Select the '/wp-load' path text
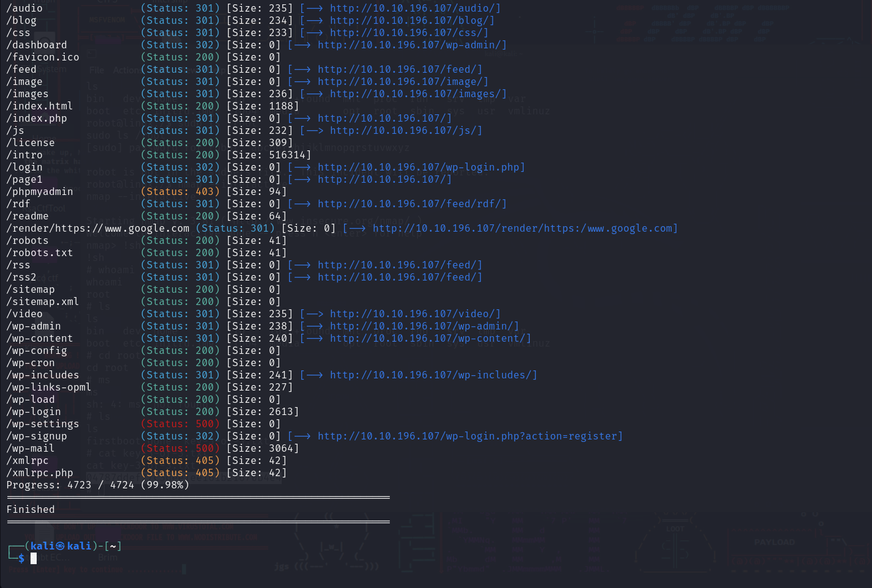The image size is (872, 588). (31, 399)
